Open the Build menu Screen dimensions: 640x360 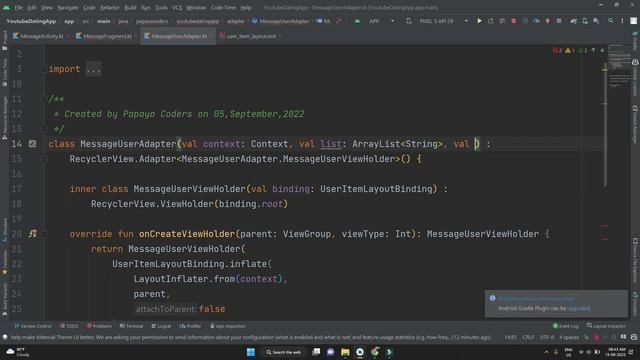pyautogui.click(x=130, y=7)
